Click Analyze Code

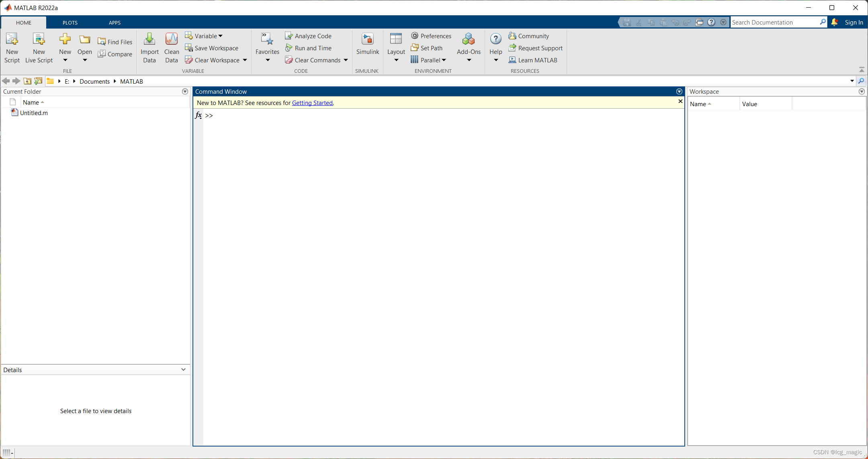coord(308,36)
